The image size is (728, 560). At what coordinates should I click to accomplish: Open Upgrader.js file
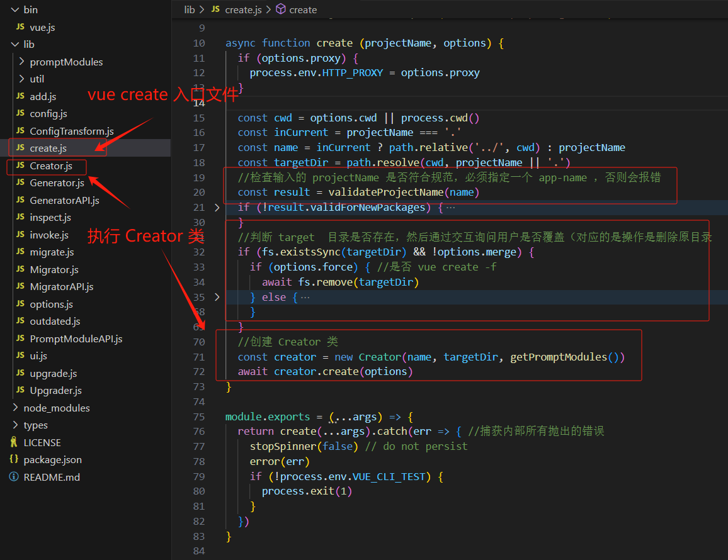point(55,391)
